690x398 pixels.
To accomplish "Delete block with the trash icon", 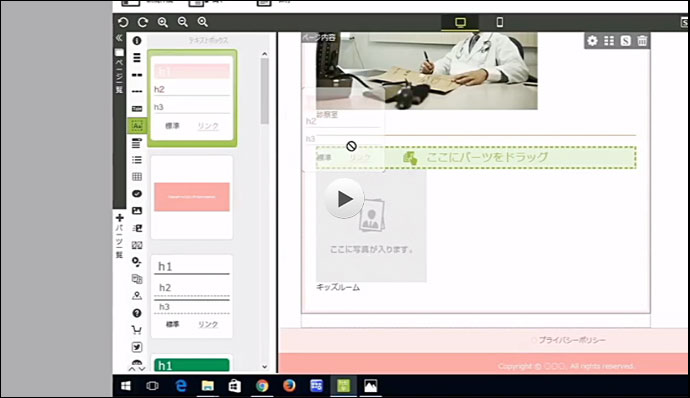I will click(x=642, y=41).
